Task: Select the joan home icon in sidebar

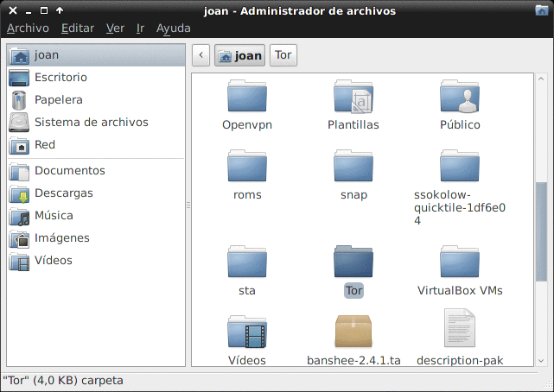Action: tap(19, 55)
